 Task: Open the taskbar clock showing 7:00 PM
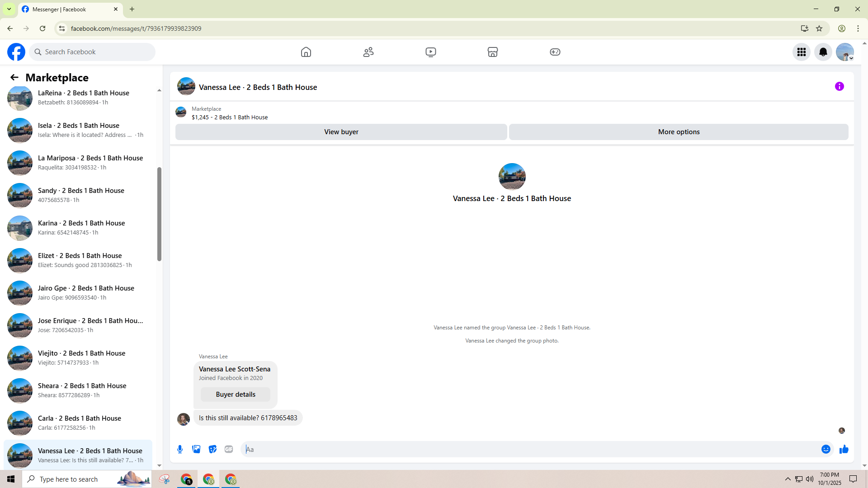[x=830, y=479]
